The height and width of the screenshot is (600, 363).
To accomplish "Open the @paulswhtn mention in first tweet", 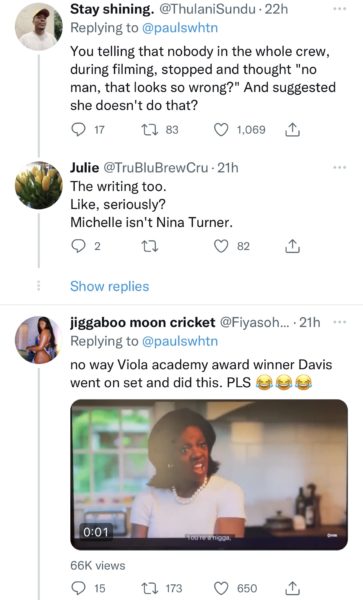I will [x=180, y=28].
